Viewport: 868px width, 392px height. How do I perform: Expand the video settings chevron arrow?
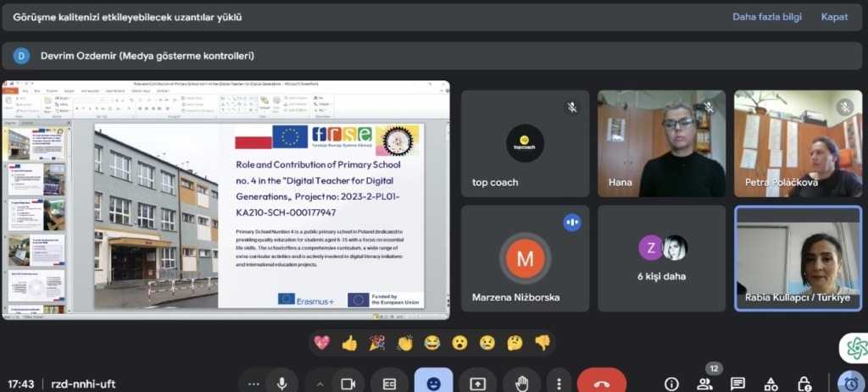coord(320,383)
